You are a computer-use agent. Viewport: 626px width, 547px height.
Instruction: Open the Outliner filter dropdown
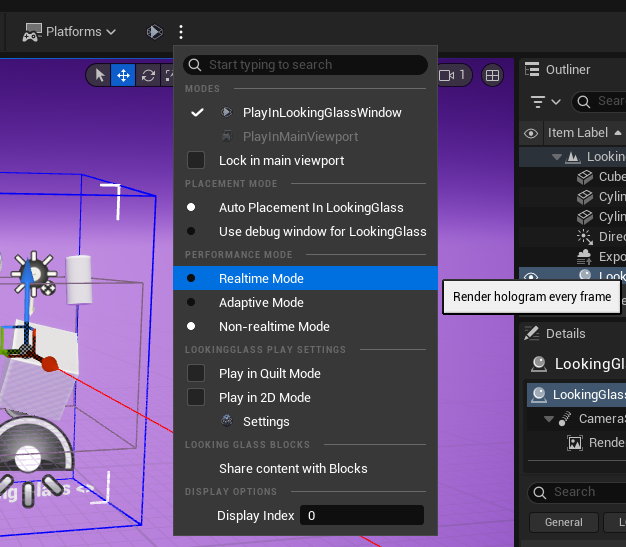point(544,101)
